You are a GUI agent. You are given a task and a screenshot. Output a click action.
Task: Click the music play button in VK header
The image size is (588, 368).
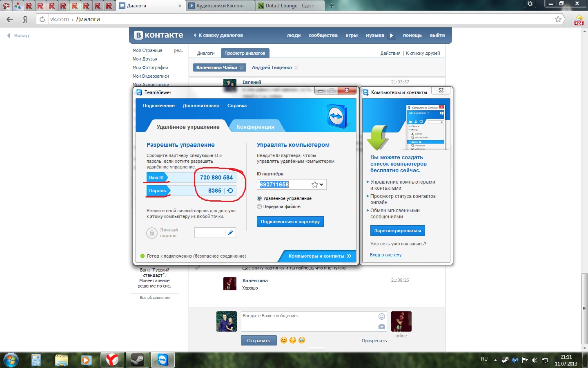pyautogui.click(x=392, y=35)
